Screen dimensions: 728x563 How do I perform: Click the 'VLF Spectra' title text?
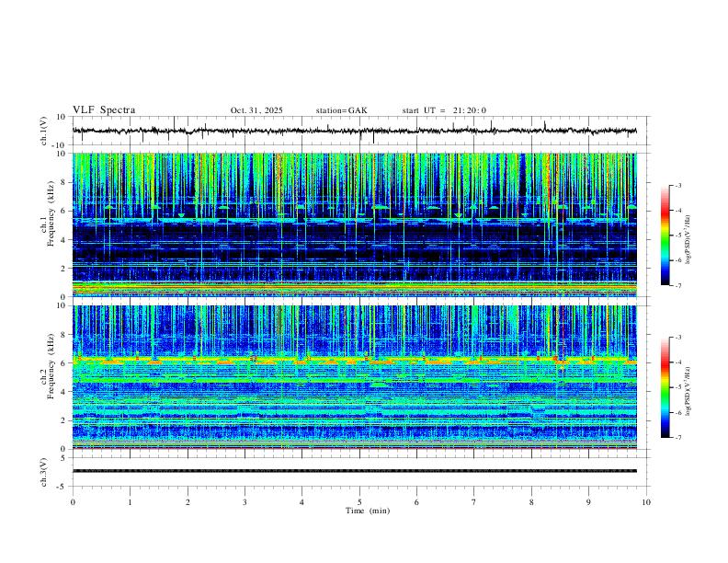pos(104,110)
